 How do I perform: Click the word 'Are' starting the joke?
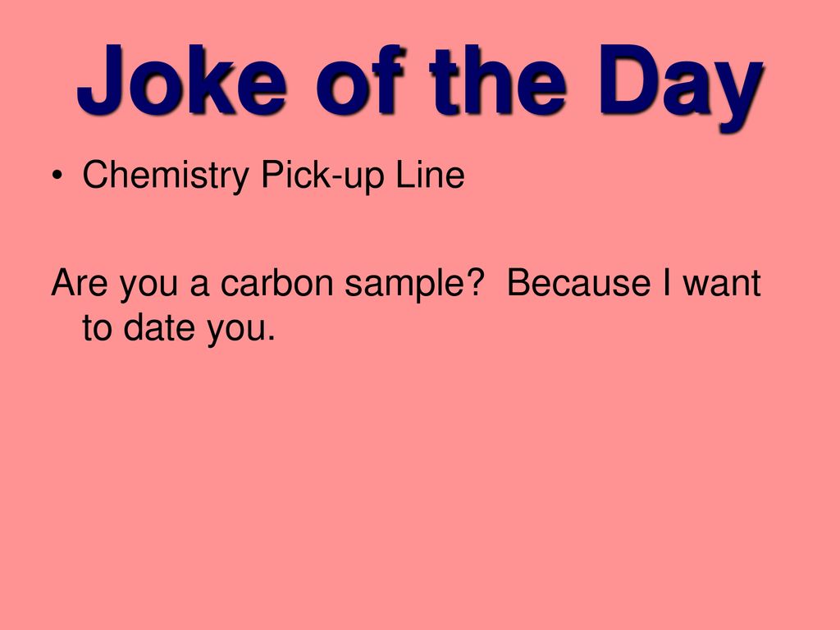pyautogui.click(x=80, y=282)
